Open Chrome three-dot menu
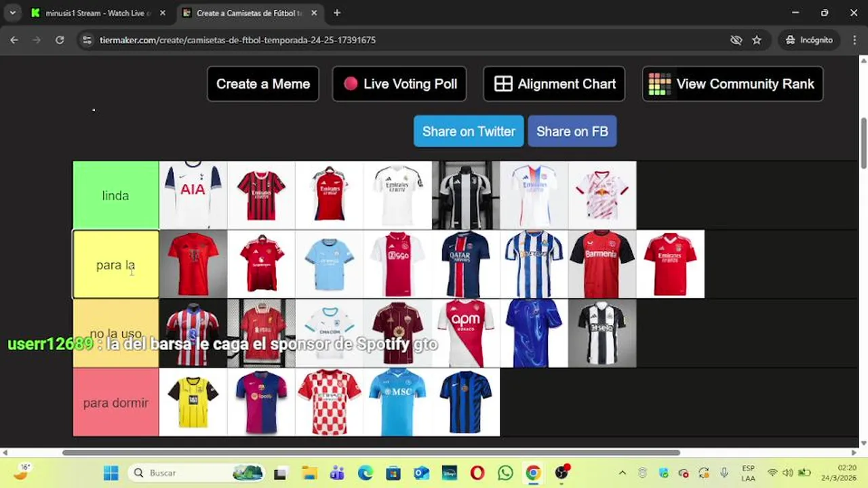Viewport: 868px width, 488px height. click(854, 40)
